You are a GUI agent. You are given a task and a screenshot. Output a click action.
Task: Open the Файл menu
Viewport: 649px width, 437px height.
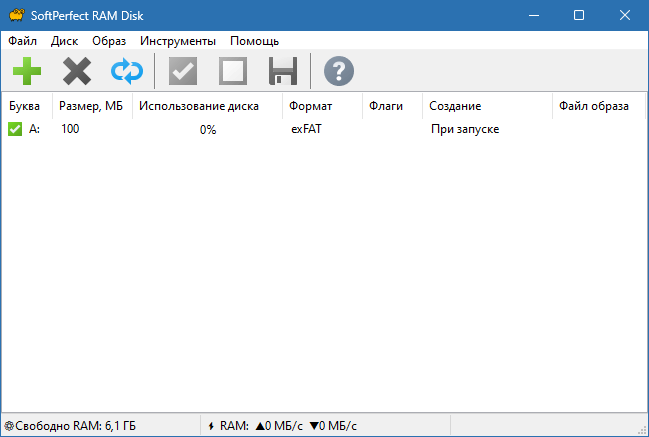tap(22, 41)
